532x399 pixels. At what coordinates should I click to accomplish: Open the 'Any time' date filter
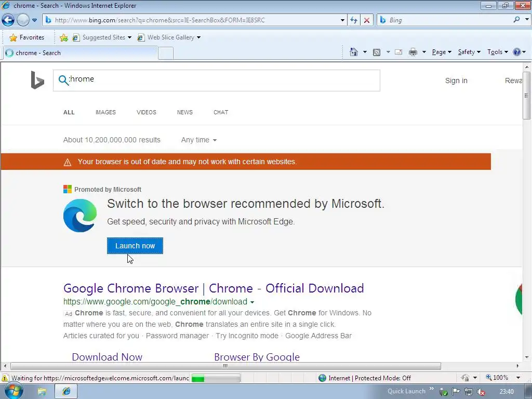click(199, 140)
